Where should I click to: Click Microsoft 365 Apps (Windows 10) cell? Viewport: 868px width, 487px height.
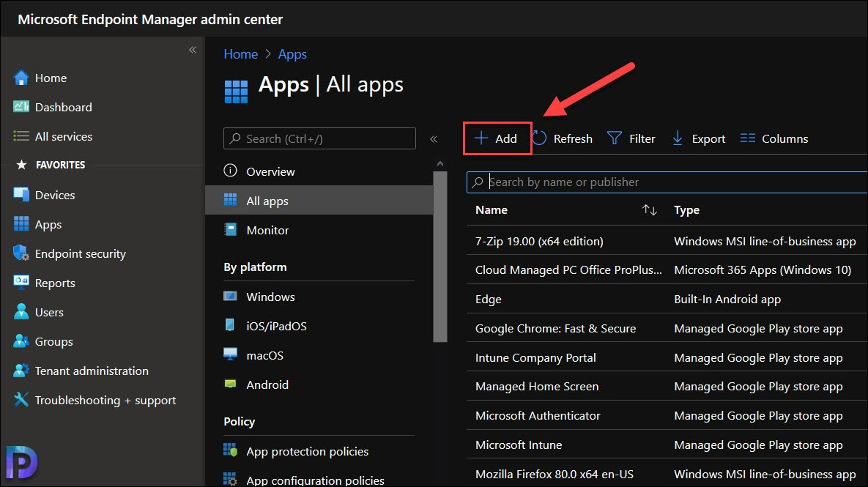[763, 269]
